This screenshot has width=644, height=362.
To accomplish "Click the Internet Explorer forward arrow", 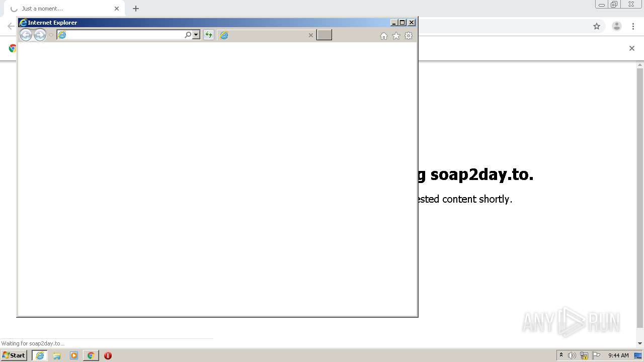I will [x=40, y=35].
